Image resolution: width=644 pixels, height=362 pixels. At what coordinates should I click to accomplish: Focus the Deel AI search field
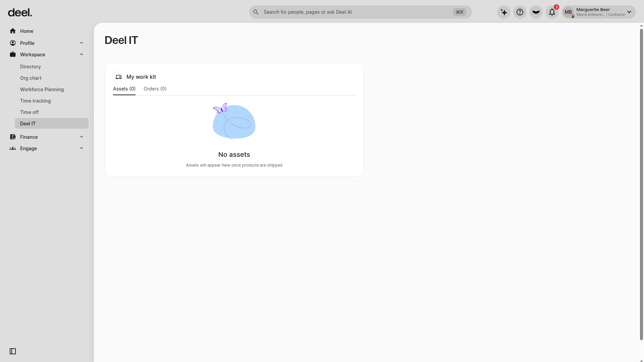[x=360, y=12]
